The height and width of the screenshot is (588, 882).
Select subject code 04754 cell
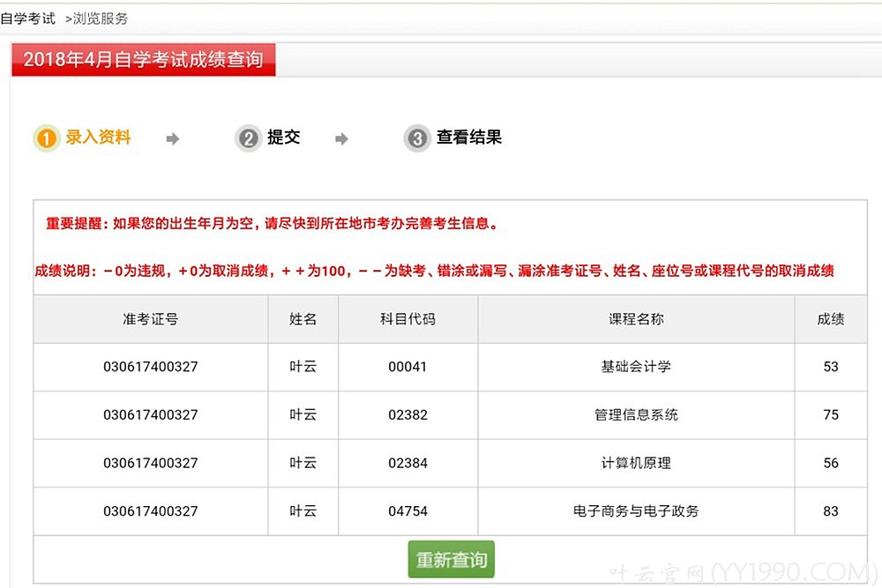tap(407, 511)
